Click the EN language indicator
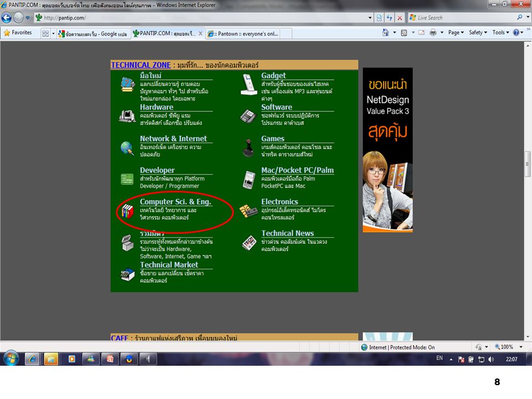 click(x=439, y=358)
